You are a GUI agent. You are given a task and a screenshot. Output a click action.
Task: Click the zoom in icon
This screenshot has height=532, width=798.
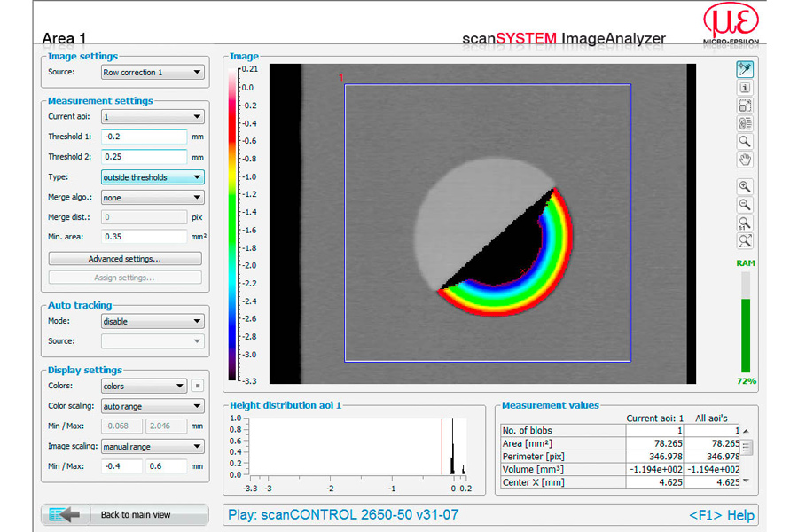[x=745, y=187]
